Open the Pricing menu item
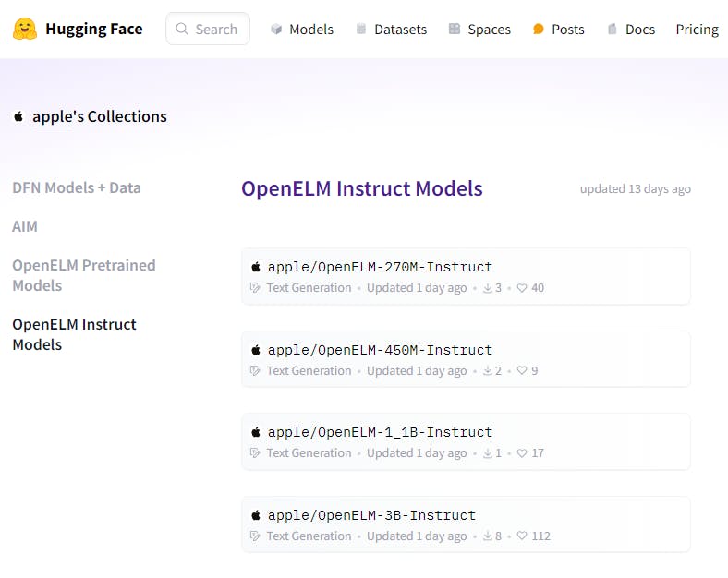The width and height of the screenshot is (728, 578). point(697,29)
